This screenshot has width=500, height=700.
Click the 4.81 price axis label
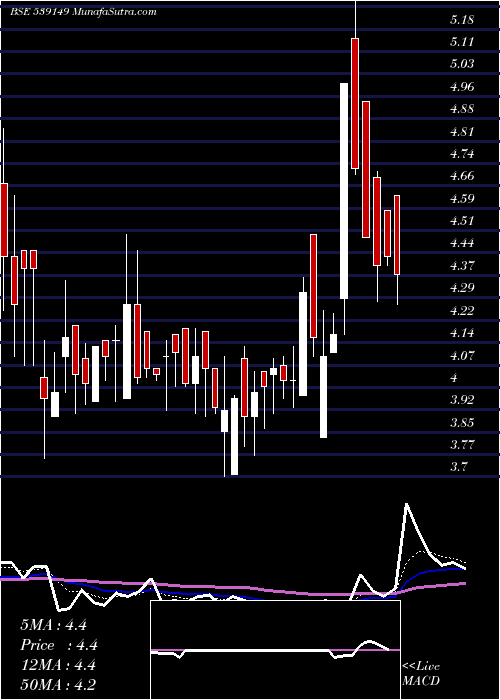461,132
